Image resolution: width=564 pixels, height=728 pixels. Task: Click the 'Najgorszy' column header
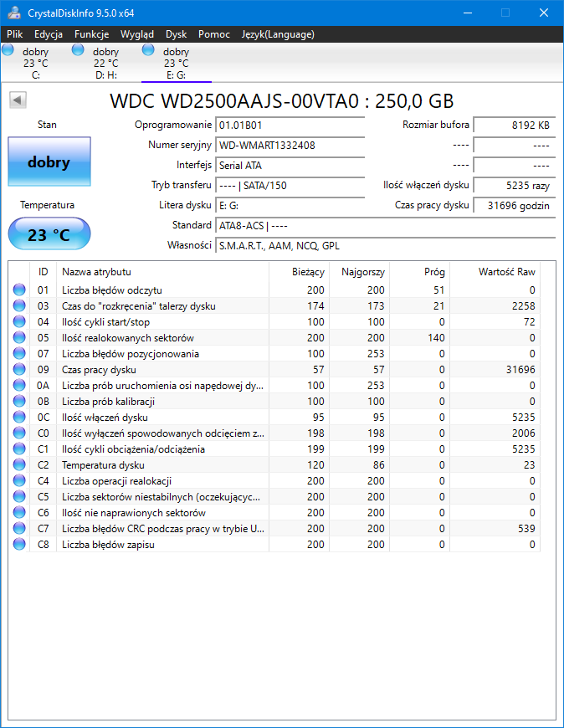359,272
